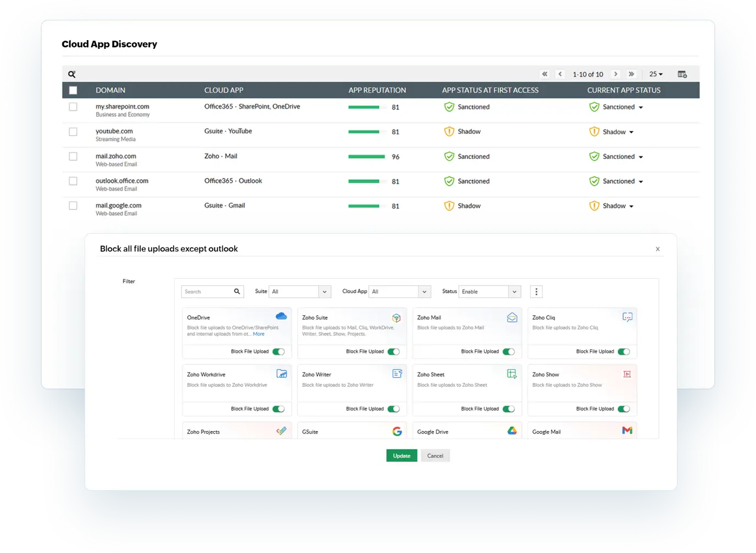Screen dimensions: 756x553
Task: Switch off Block File Upload for Zoho Writer
Action: [x=394, y=409]
